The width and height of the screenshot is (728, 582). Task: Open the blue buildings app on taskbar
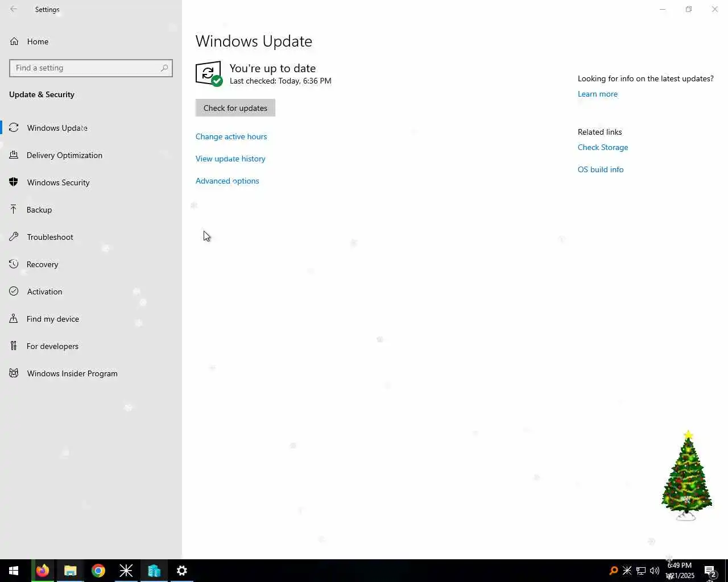coord(154,571)
